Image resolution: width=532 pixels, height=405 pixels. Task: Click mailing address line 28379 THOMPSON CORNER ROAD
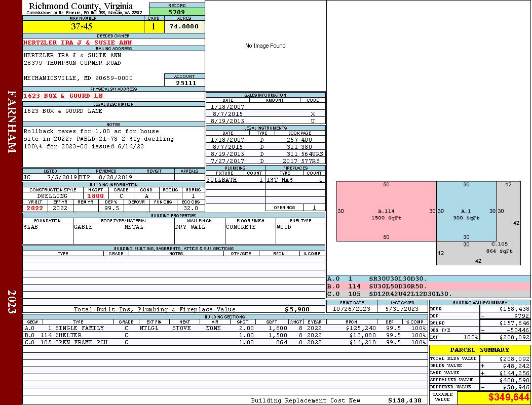click(72, 63)
